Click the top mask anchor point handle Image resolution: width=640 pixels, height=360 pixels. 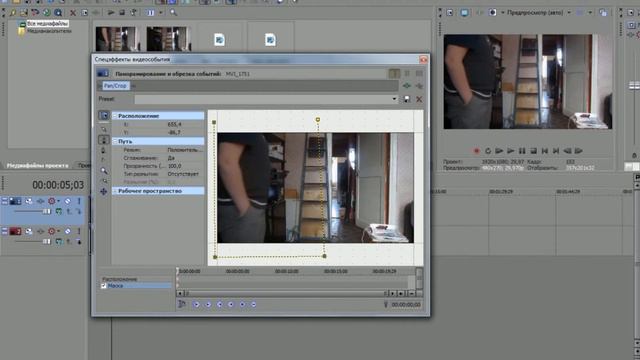318,120
